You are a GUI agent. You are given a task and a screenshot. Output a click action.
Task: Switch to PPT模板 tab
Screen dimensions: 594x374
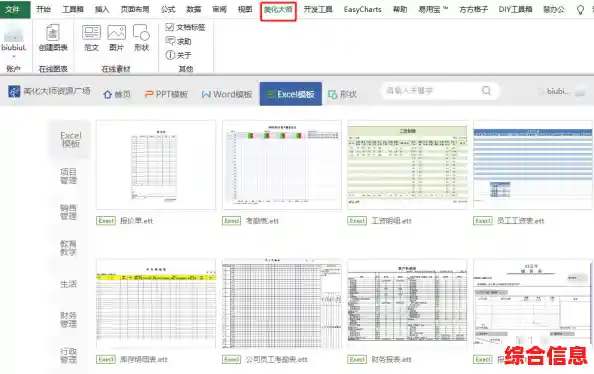point(166,94)
